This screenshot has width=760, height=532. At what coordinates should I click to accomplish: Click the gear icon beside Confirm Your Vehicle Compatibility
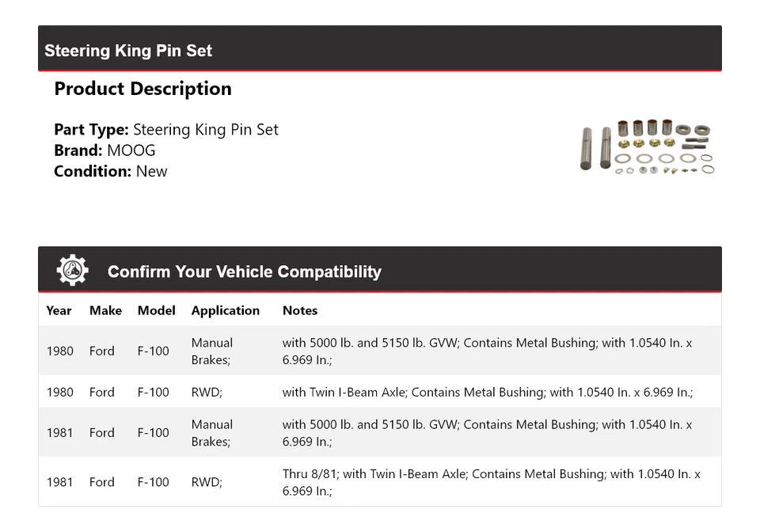[x=72, y=271]
